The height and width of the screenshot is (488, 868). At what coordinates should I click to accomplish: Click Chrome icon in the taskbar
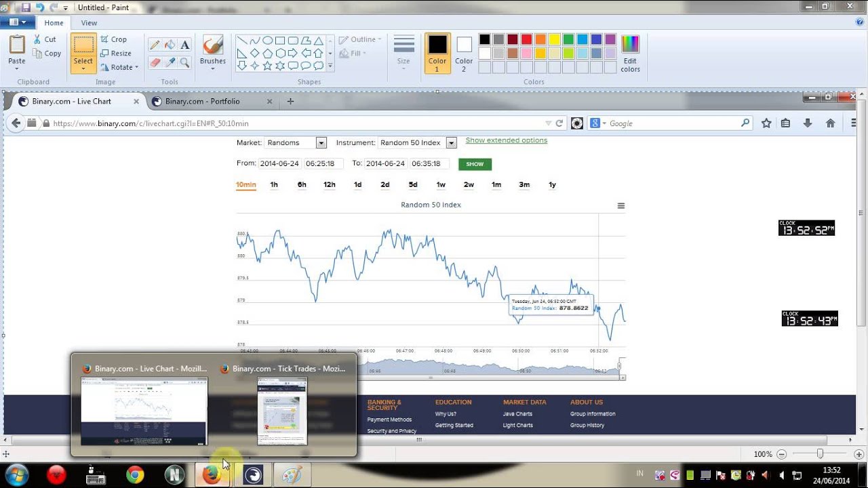click(x=135, y=475)
